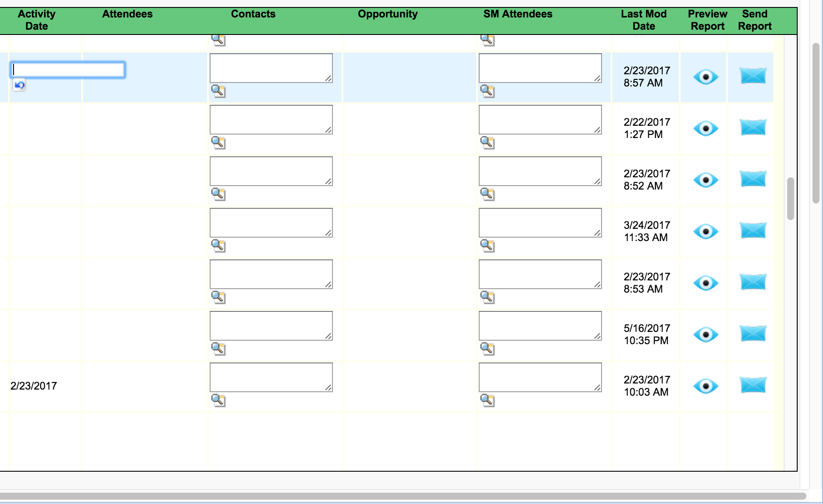Toggle the preview eye for the 2/23/2017 8:53 AM row

pyautogui.click(x=705, y=283)
